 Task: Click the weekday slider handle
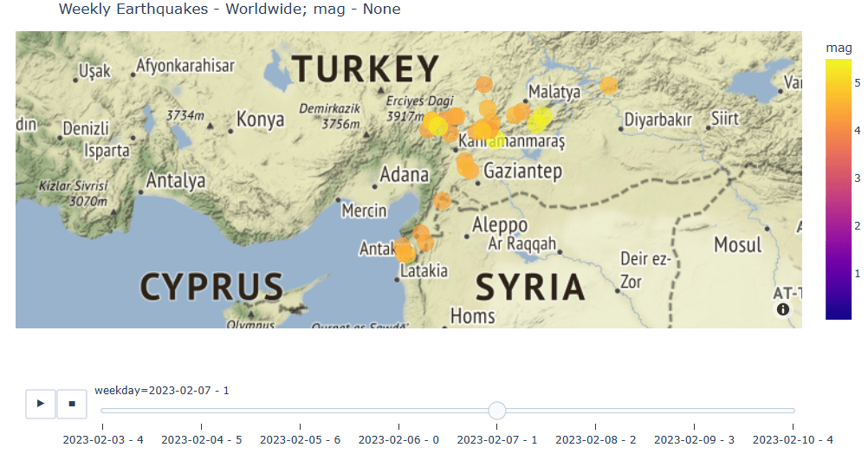point(497,411)
